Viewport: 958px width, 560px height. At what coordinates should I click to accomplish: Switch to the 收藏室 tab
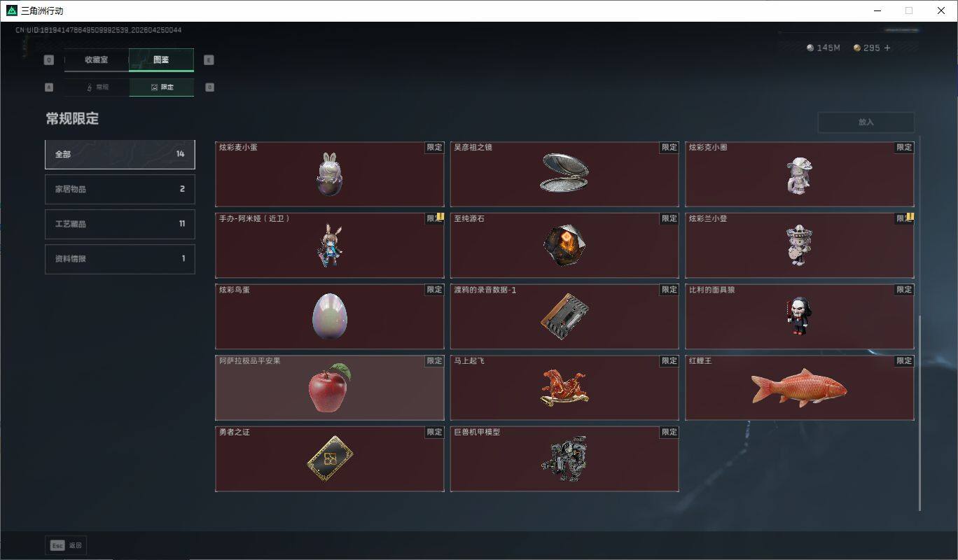[x=97, y=60]
